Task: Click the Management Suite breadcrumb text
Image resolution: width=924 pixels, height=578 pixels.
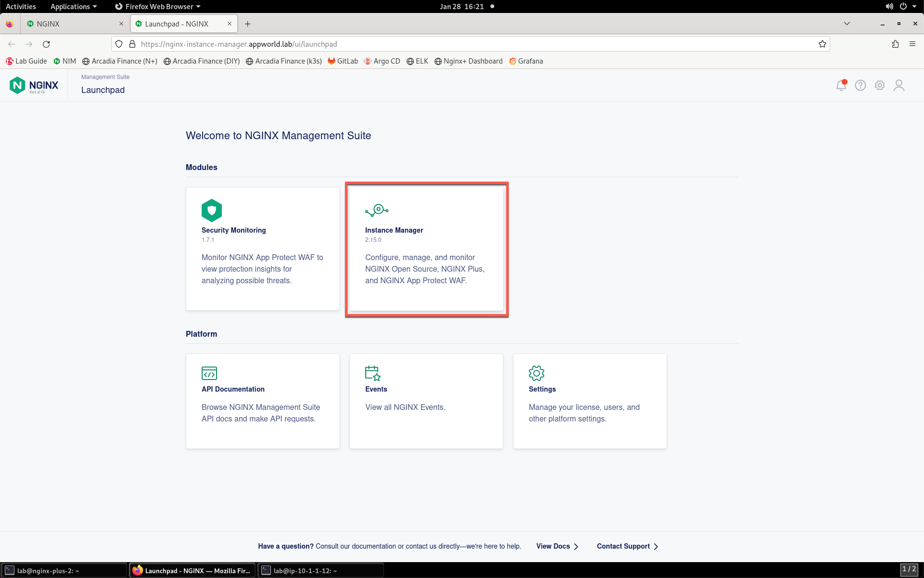Action: 105,77
